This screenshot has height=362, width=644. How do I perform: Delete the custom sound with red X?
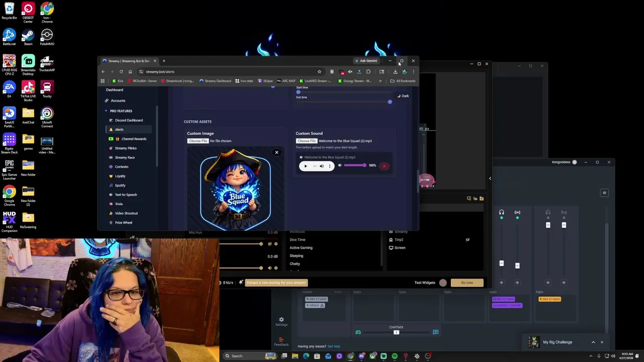click(384, 166)
